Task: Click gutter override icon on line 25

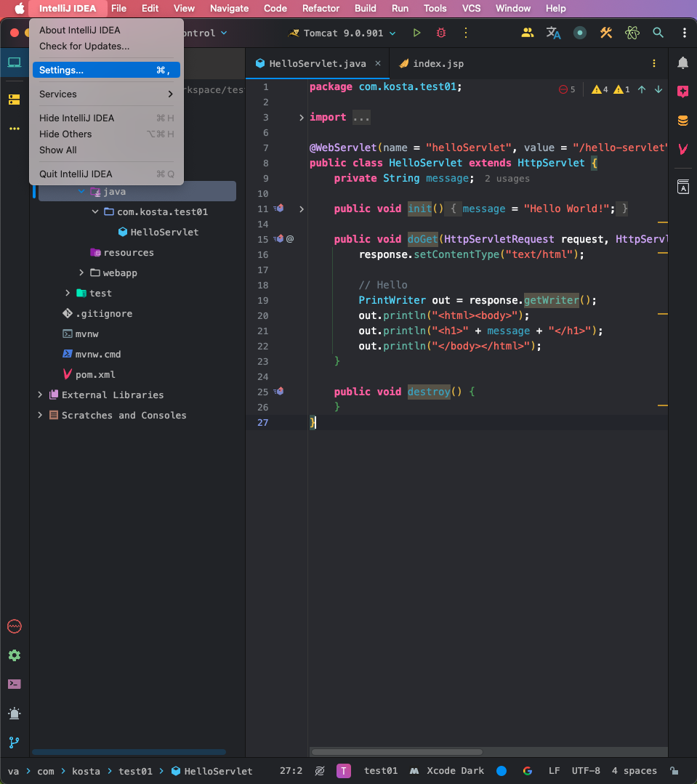Action: click(279, 392)
